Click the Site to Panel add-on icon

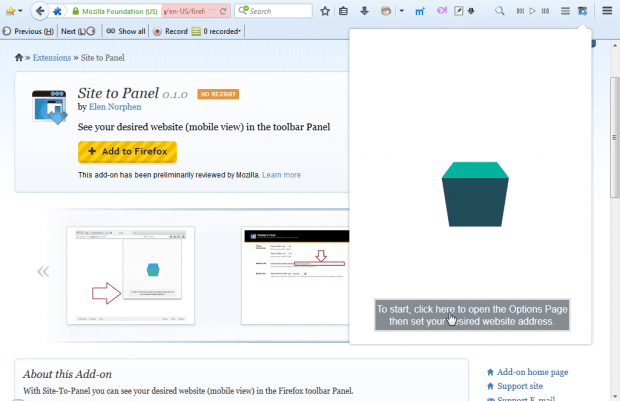click(x=49, y=107)
